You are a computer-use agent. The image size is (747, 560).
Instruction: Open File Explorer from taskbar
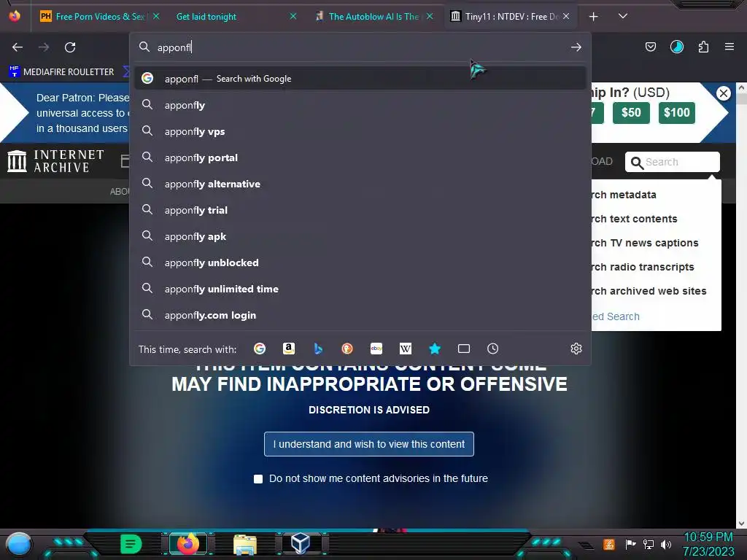tap(245, 545)
